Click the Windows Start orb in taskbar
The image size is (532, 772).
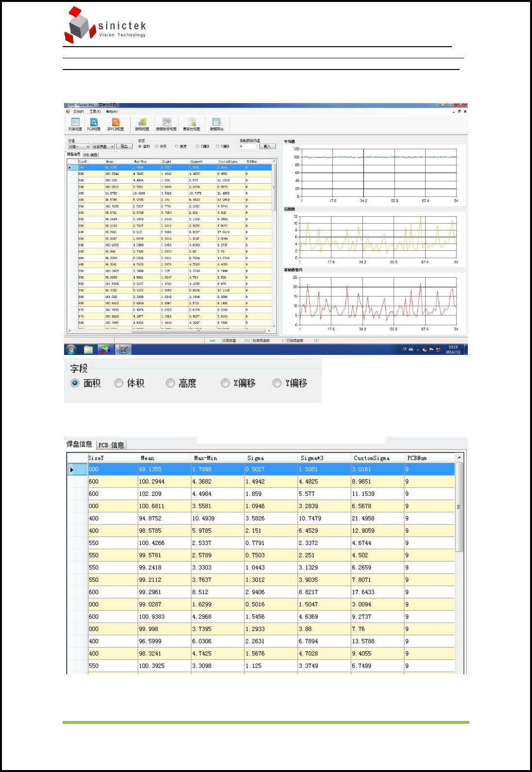(71, 350)
